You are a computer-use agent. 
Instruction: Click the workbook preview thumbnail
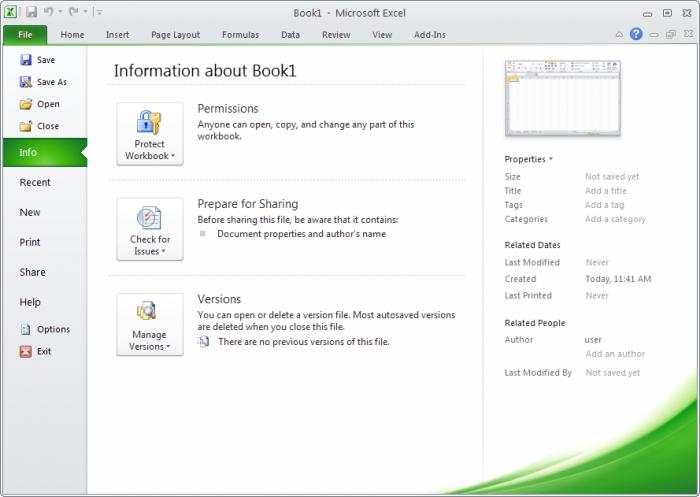(562, 97)
